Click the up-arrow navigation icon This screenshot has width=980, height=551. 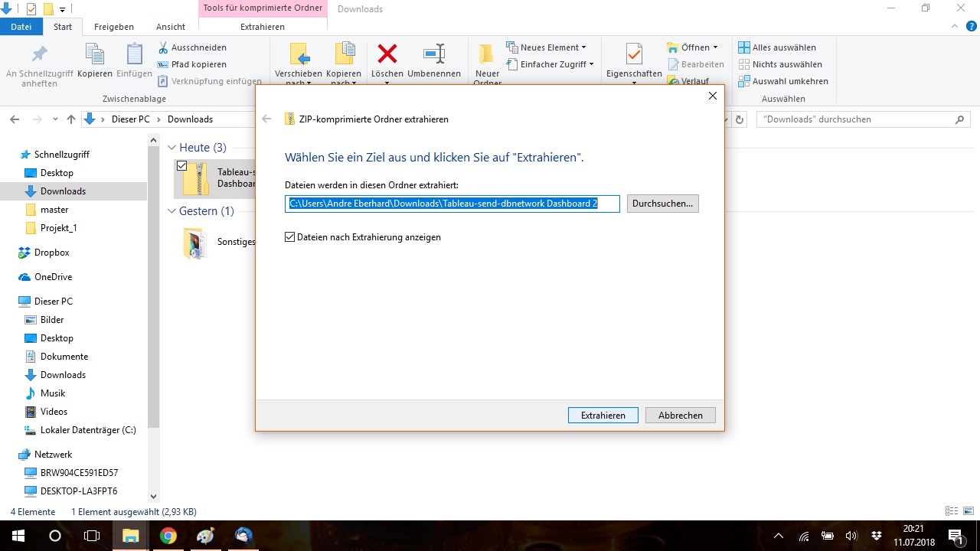(x=71, y=119)
